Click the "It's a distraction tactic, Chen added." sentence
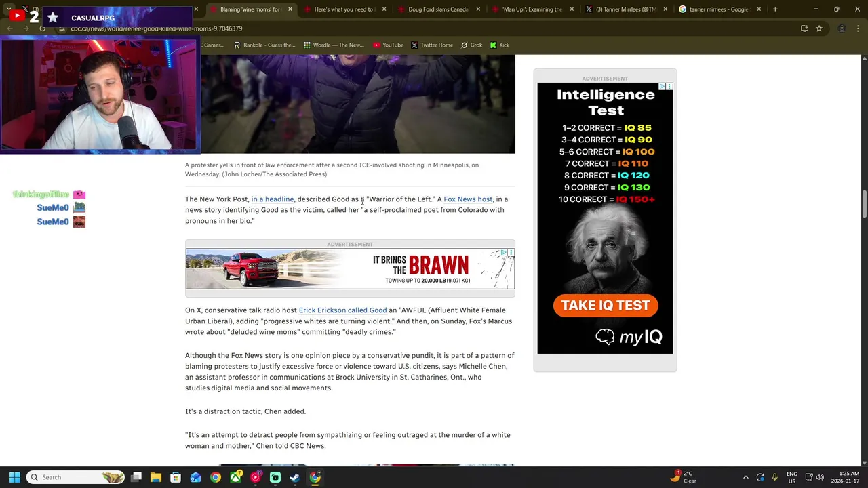This screenshot has width=868, height=488. click(245, 411)
